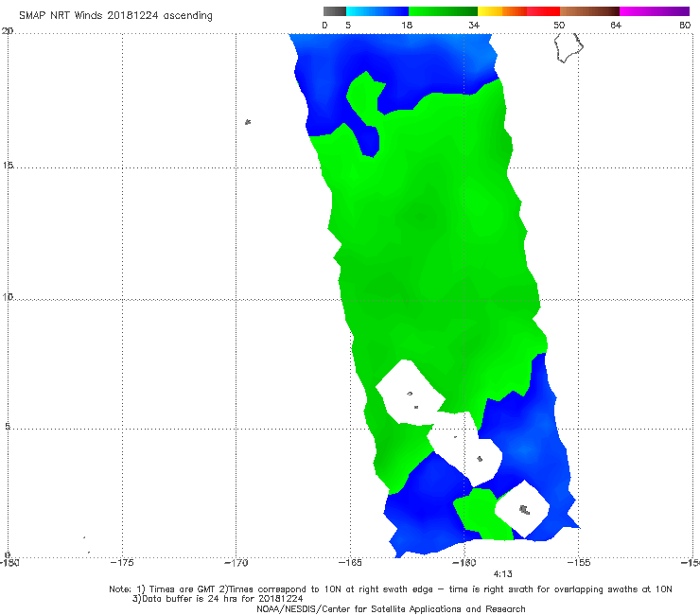Click the color bar label '50'
Viewport: 700px width, 615px height.
(x=559, y=26)
